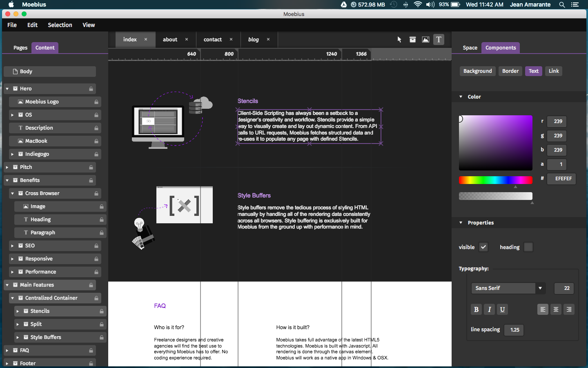Toggle bold text formatting
The image size is (588, 368).
476,310
